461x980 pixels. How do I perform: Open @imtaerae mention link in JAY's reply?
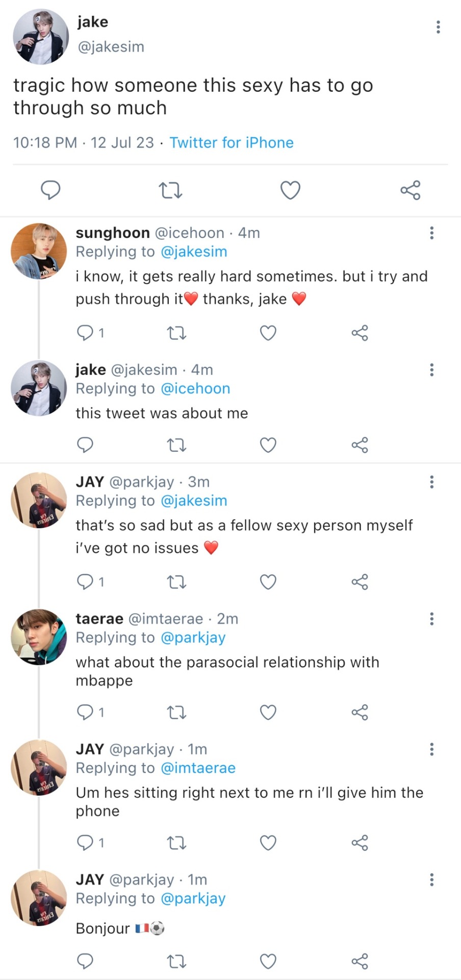coord(198,768)
